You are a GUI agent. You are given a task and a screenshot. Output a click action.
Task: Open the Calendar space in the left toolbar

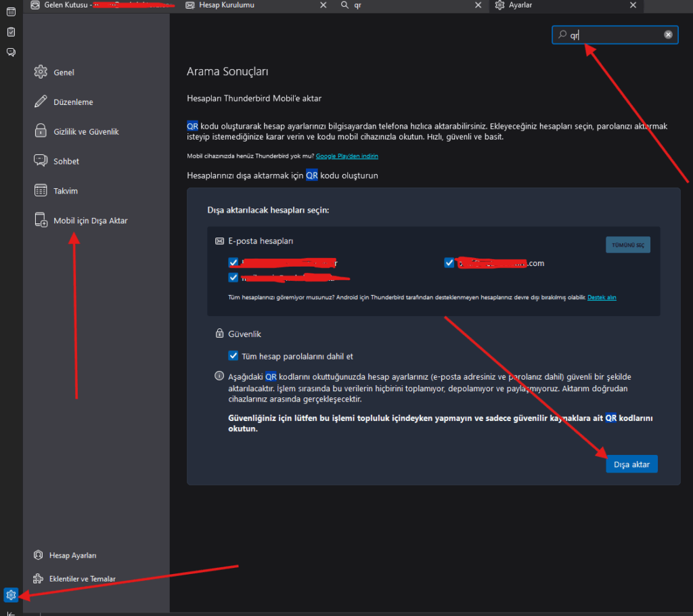coord(11,12)
